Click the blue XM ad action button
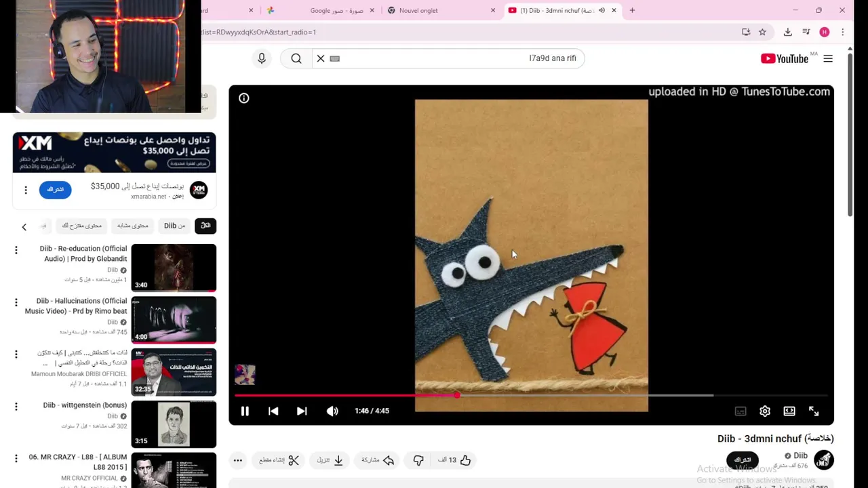 tap(55, 190)
